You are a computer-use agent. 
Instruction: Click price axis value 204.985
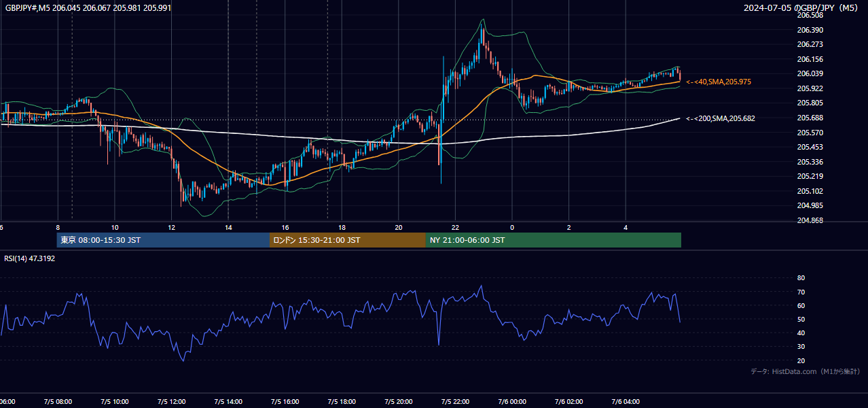[810, 205]
